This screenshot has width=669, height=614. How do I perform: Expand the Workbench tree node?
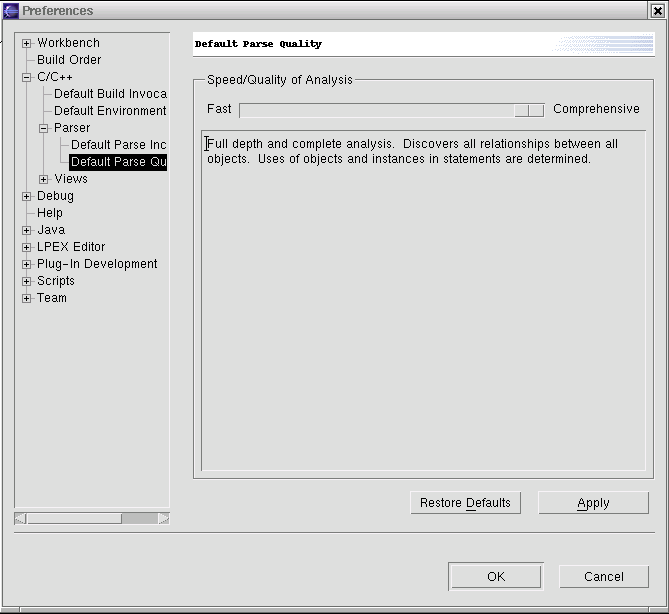(27, 44)
